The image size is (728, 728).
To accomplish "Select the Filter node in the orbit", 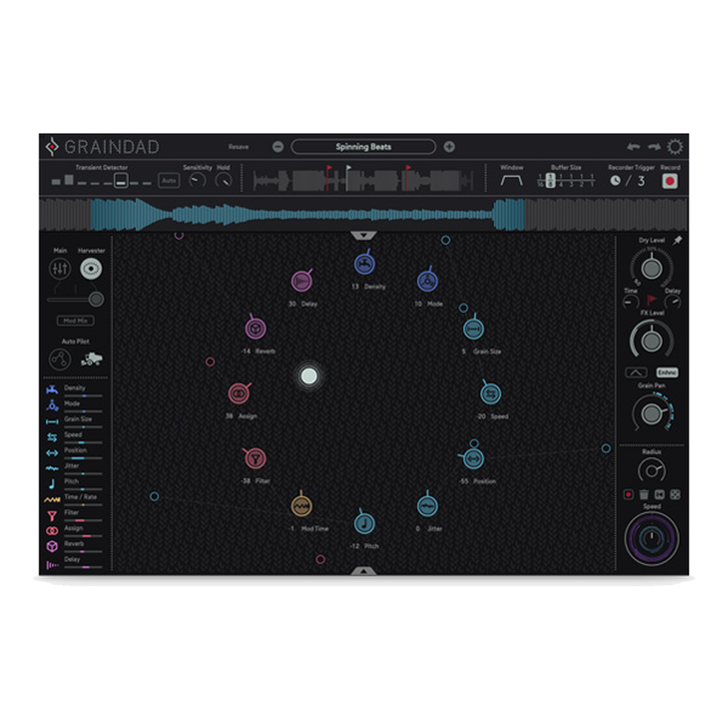I will click(256, 458).
